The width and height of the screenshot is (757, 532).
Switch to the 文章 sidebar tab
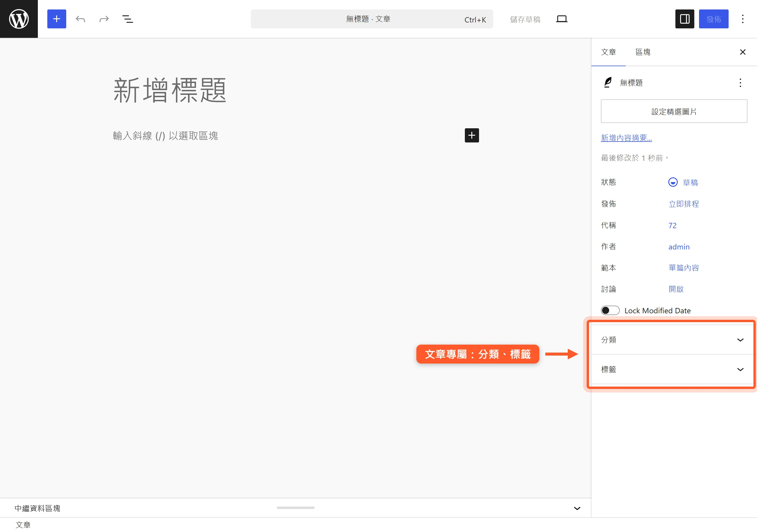tap(608, 52)
